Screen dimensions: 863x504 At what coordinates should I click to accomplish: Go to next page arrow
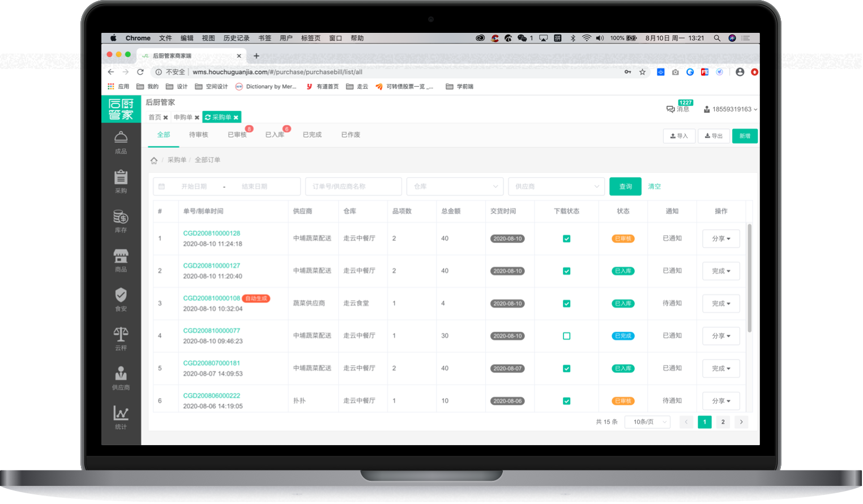pos(741,422)
